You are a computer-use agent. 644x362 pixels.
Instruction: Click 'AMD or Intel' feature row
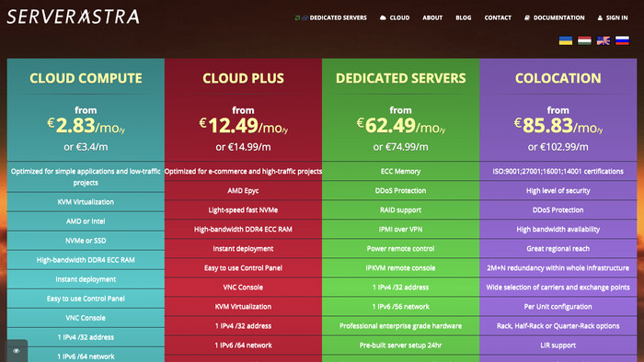click(86, 221)
